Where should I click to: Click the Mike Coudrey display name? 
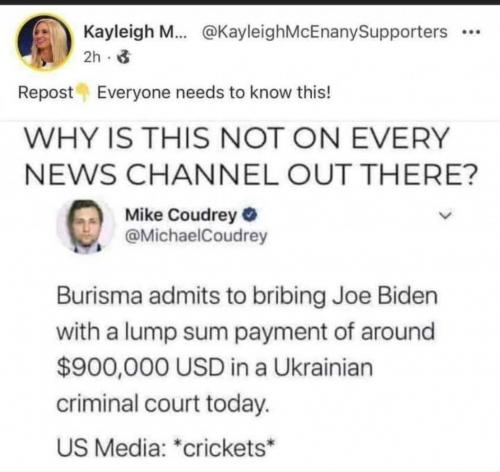coord(181,215)
